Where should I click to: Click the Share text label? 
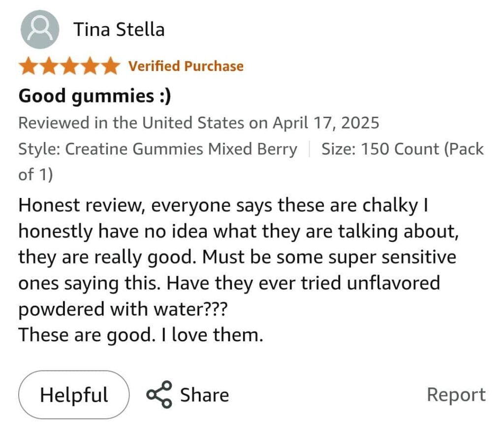tap(204, 395)
